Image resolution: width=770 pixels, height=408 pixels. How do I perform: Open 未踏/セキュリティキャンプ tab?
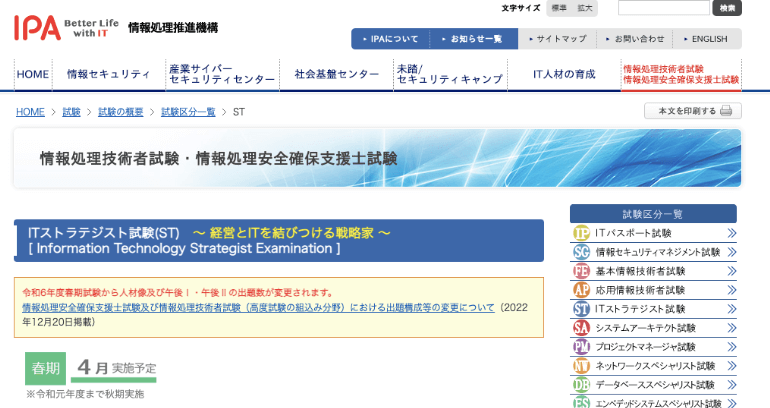coord(450,74)
